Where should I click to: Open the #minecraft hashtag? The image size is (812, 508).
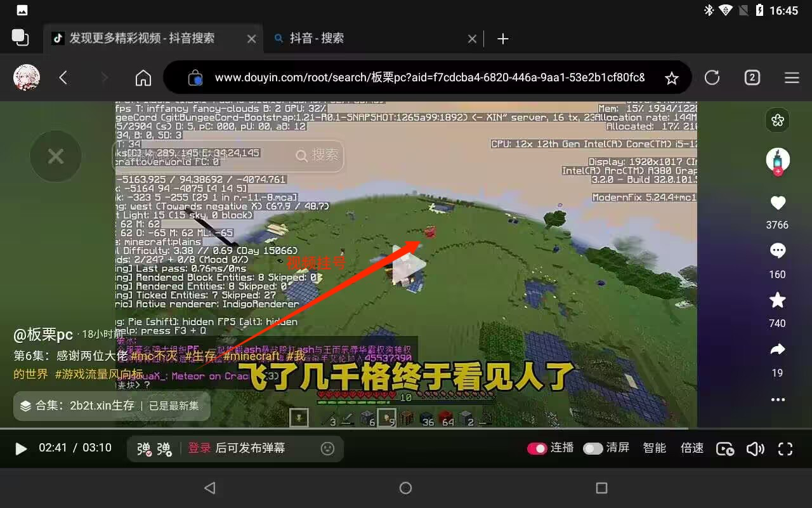point(252,356)
